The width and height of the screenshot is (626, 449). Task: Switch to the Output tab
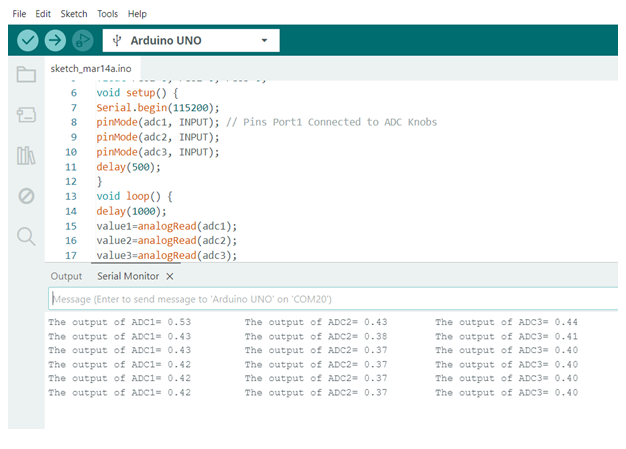click(x=66, y=276)
